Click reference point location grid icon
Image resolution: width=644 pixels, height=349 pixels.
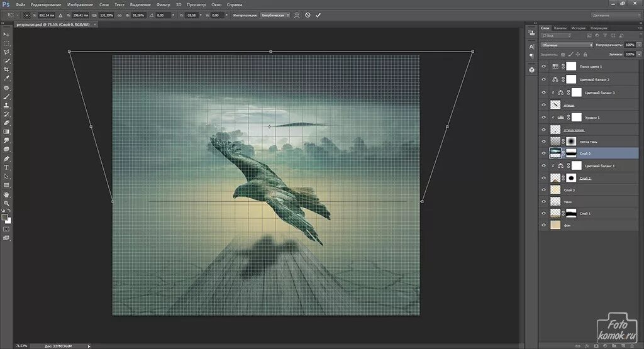(26, 15)
